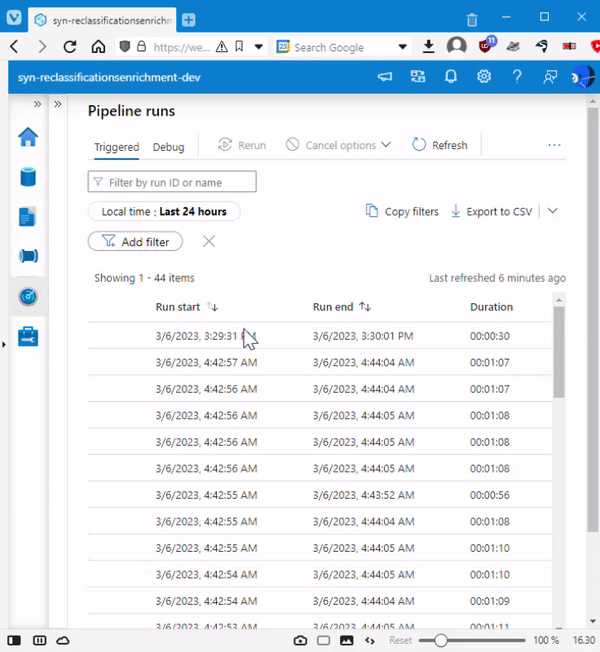Click the bookmark page icon
This screenshot has width=600, height=652.
239,46
